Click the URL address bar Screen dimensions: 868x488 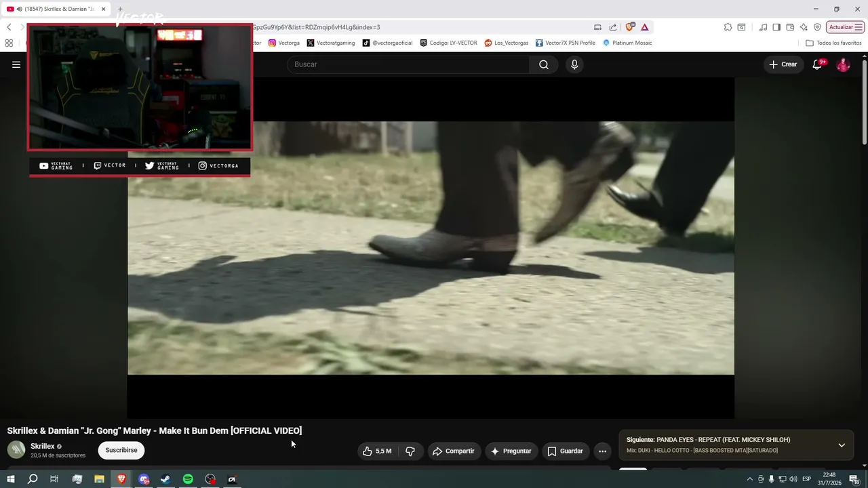pyautogui.click(x=420, y=27)
